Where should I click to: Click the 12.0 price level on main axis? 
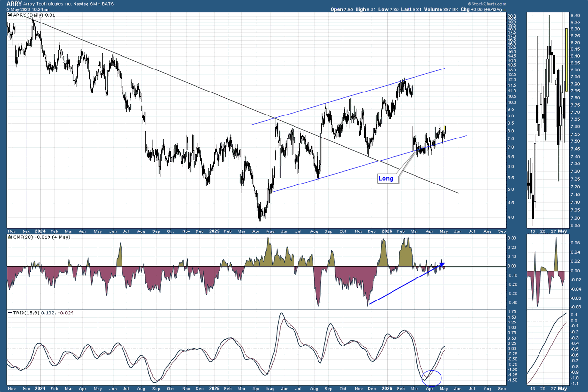click(511, 80)
